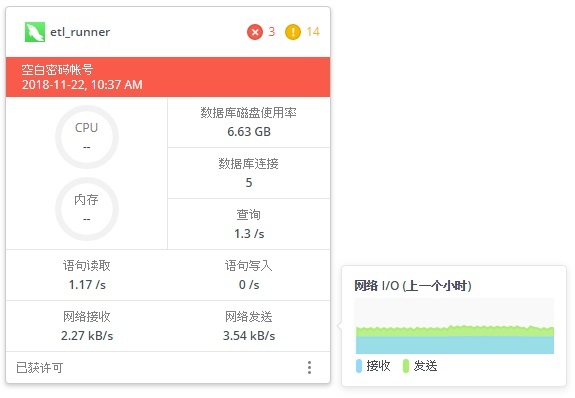Open the three-dot more options menu

[310, 367]
